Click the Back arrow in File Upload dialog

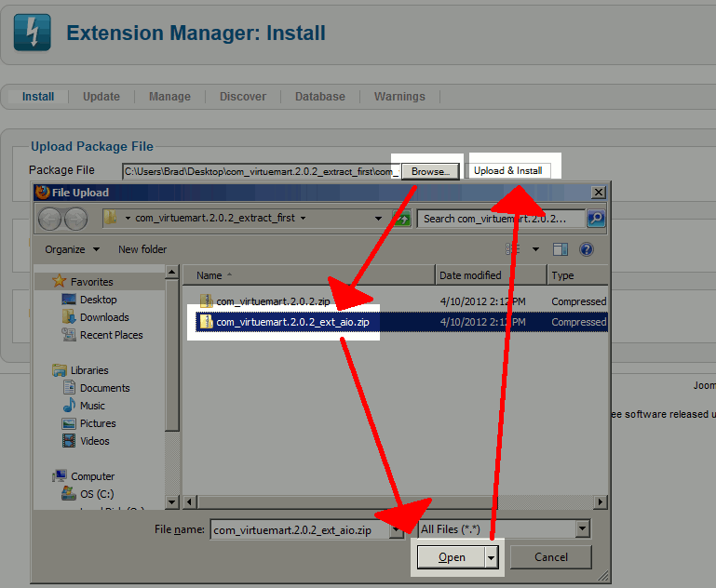pyautogui.click(x=49, y=220)
